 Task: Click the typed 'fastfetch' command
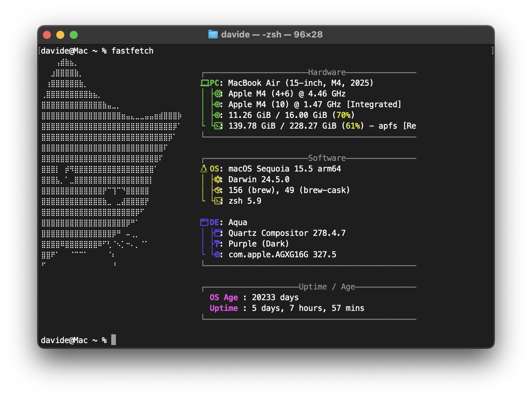(132, 51)
